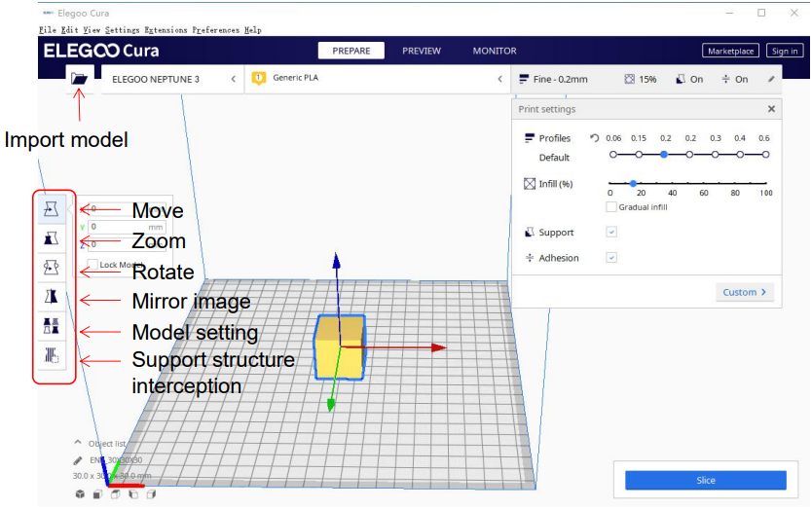Enable the Gradual infill checkbox
This screenshot has width=812, height=509.
[x=611, y=207]
